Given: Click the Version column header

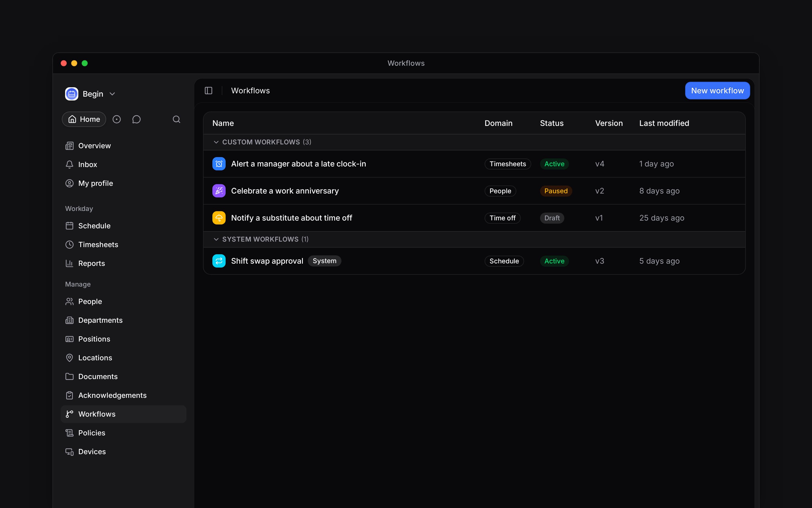Looking at the screenshot, I should [609, 123].
